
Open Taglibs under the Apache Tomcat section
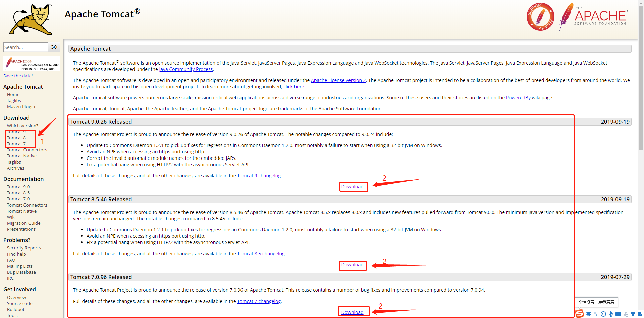click(x=14, y=101)
